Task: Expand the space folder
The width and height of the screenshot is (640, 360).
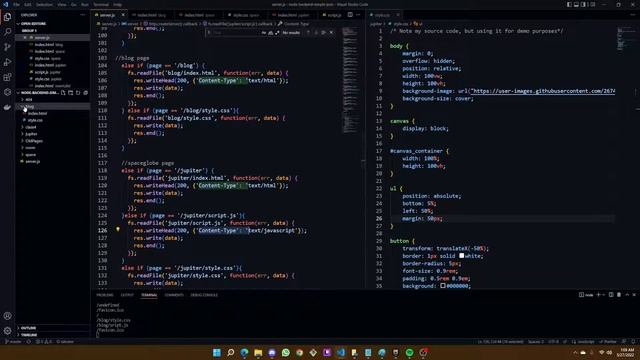Action: (x=53, y=155)
